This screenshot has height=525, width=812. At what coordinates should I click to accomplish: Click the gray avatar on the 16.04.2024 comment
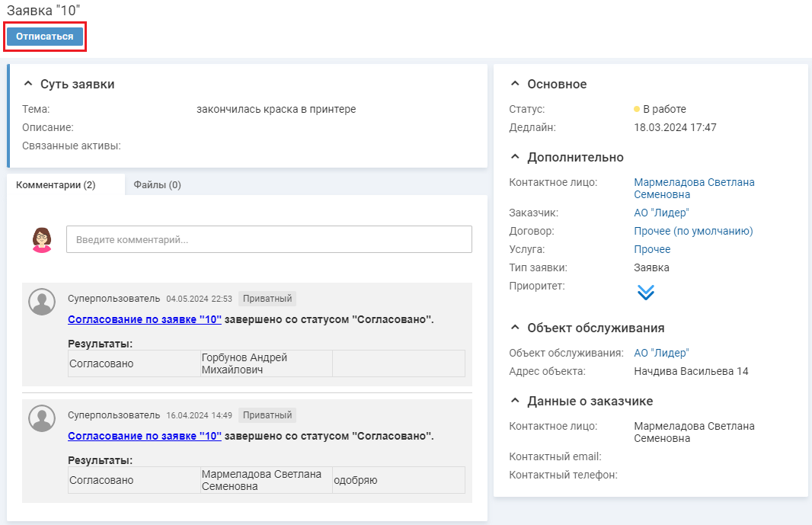42,418
